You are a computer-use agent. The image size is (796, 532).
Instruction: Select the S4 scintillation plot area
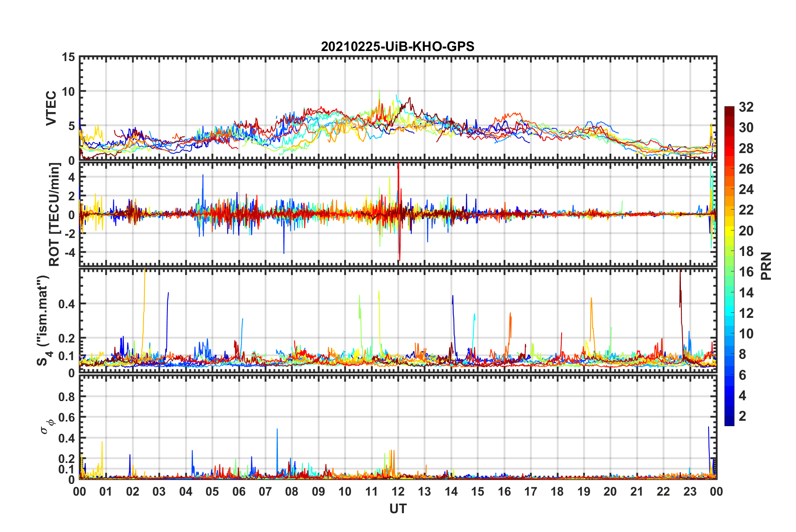coord(398,320)
